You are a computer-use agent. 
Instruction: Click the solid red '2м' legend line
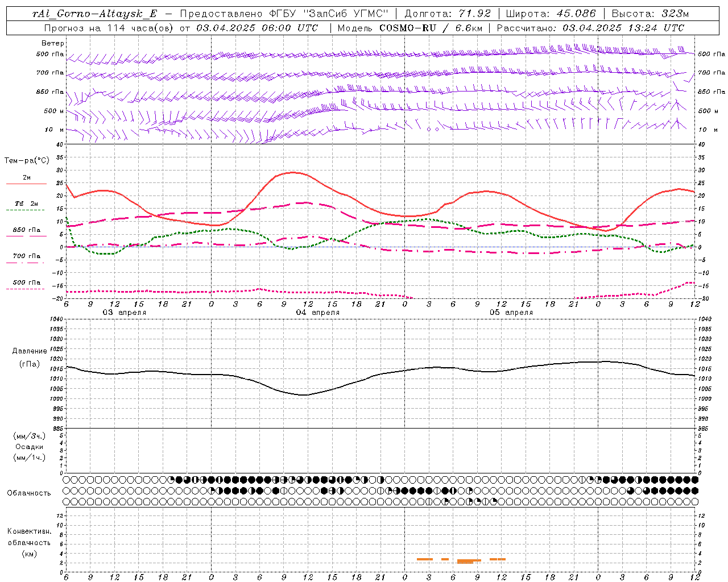pos(26,184)
